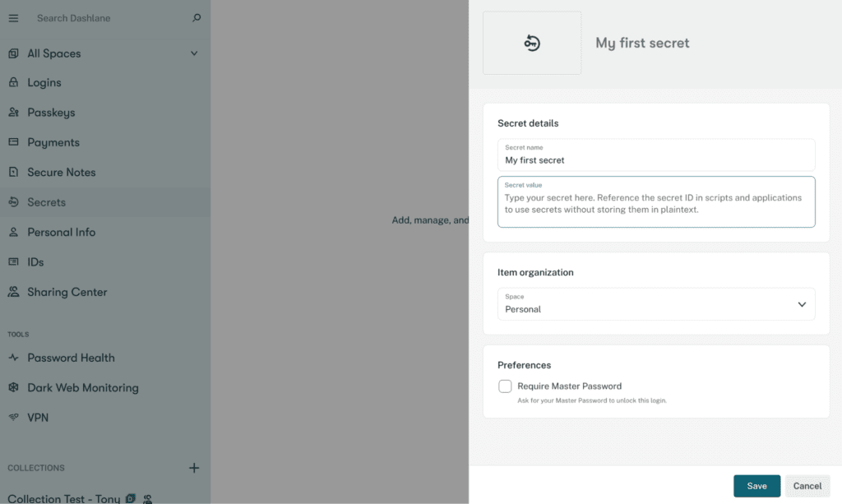
Task: Toggle the sidebar hamburger menu
Action: (x=13, y=17)
